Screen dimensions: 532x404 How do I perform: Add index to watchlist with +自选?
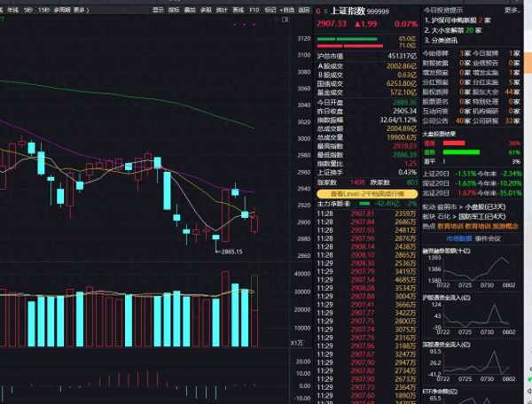pos(286,10)
